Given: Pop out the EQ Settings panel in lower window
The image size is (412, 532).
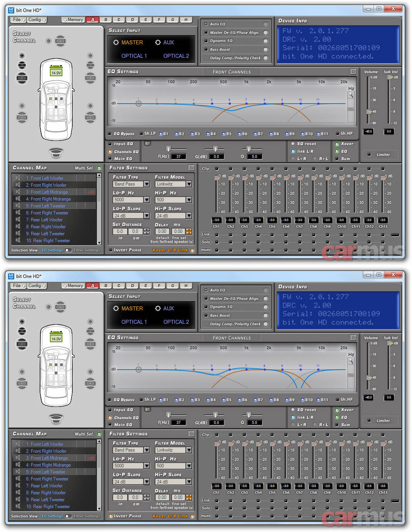Looking at the screenshot, I should tap(353, 338).
